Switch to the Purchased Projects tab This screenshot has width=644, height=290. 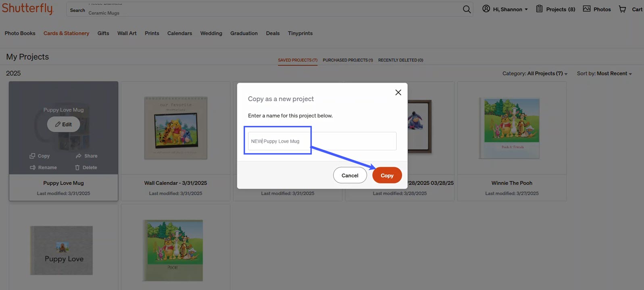click(348, 60)
